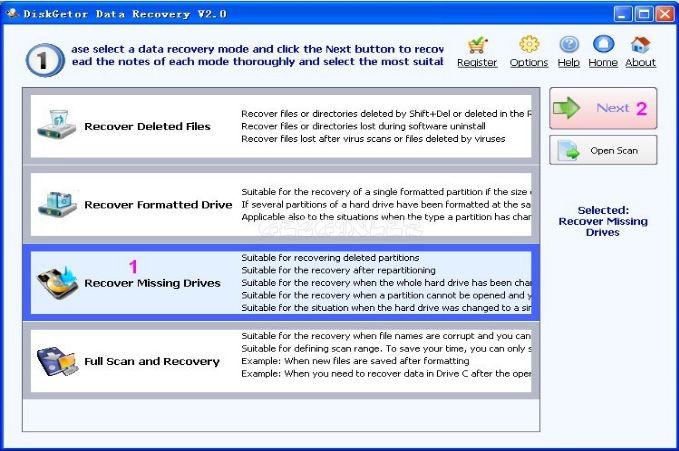
Task: Click the Open Scan document icon
Action: (x=569, y=150)
